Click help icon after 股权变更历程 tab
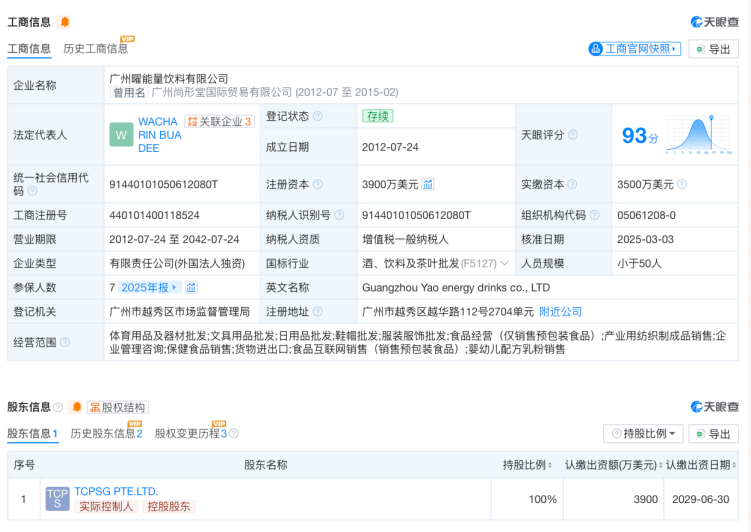Screen dimensions: 751x532 point(234,433)
